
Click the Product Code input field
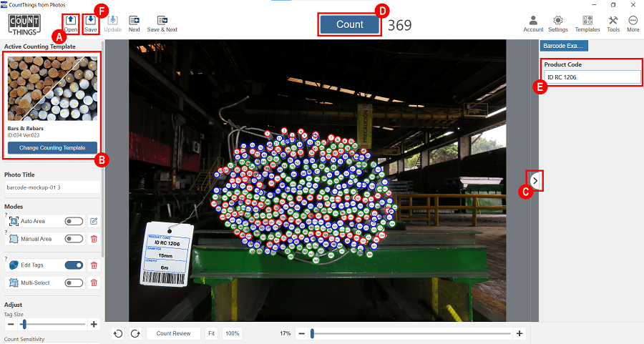(590, 77)
